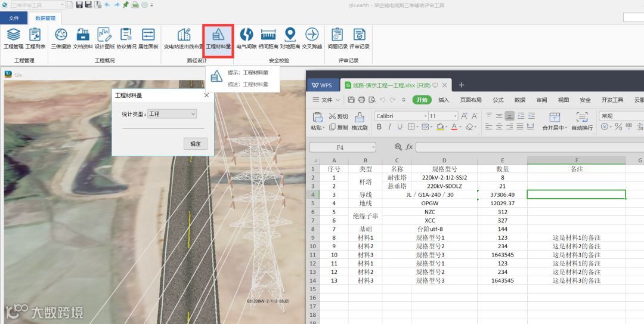Image resolution: width=644 pixels, height=324 pixels.
Task: Start 三维漫游 navigation
Action: 61,39
